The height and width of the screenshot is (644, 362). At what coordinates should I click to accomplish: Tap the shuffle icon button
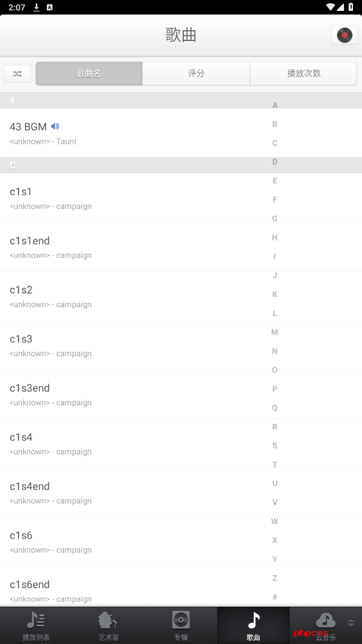17,74
